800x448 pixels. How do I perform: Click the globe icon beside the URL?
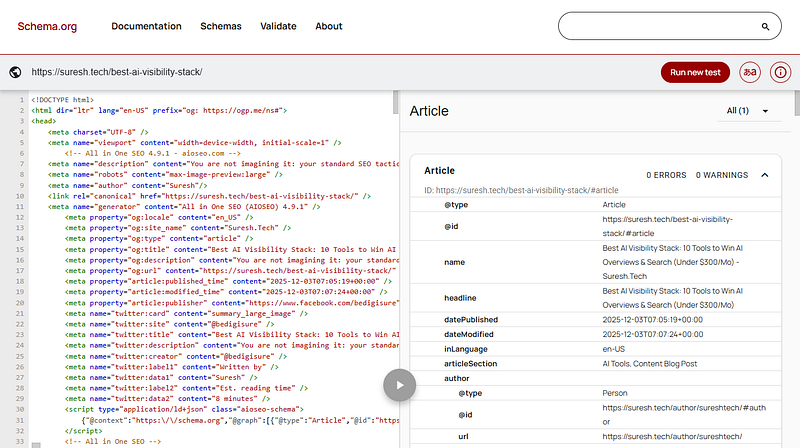pos(15,72)
